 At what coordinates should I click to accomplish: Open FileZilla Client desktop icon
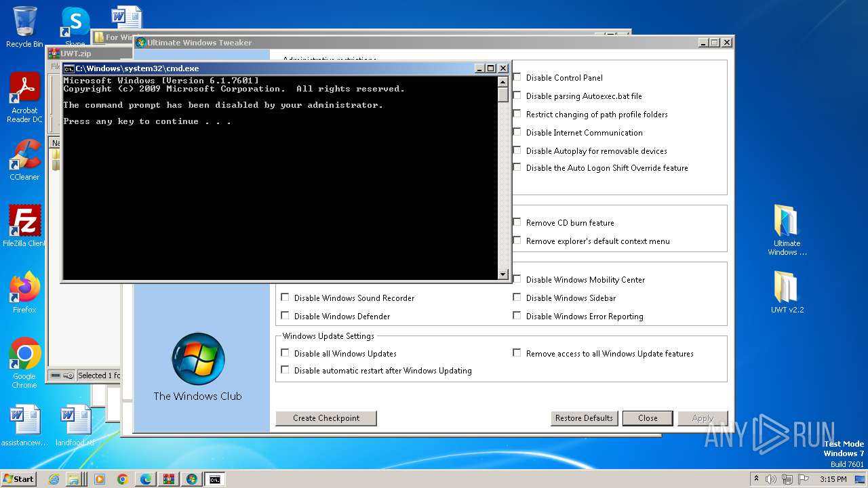(24, 226)
